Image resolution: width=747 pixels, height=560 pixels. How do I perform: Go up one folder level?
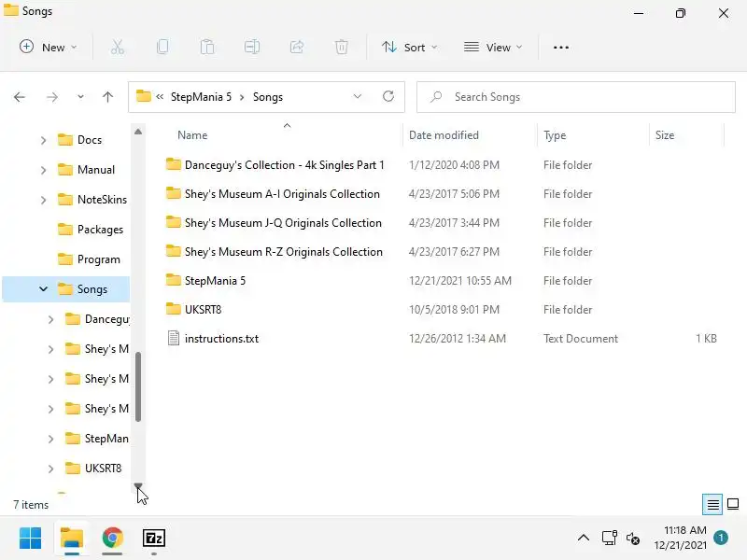pyautogui.click(x=107, y=97)
